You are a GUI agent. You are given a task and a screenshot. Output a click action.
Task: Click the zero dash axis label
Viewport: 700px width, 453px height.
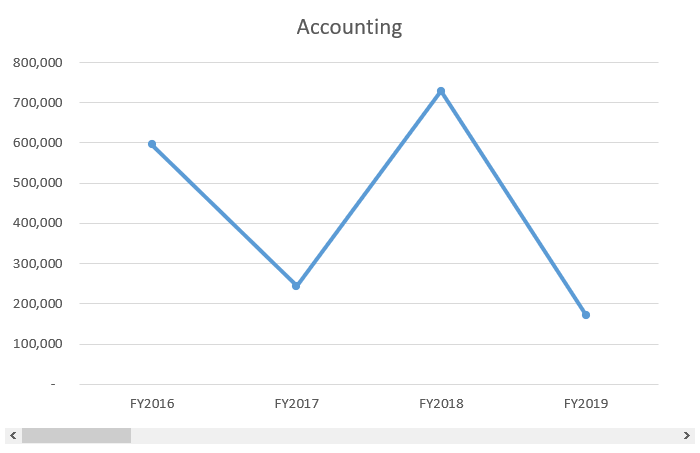tap(54, 384)
